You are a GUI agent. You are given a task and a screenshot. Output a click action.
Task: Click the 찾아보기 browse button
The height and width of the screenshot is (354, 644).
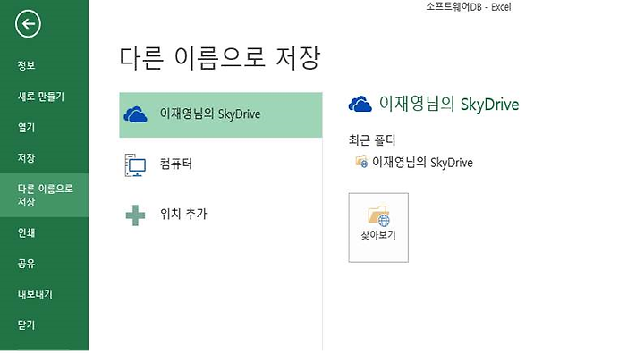coord(378,228)
